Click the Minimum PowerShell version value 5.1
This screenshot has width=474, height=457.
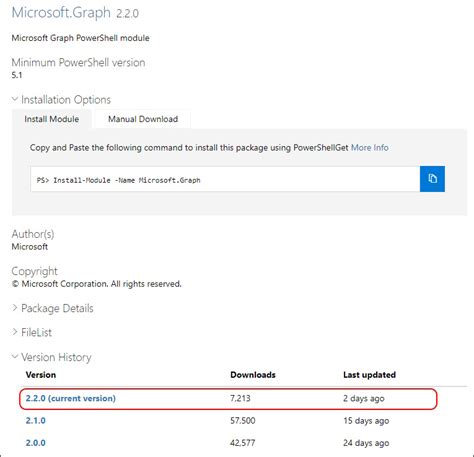coord(17,75)
